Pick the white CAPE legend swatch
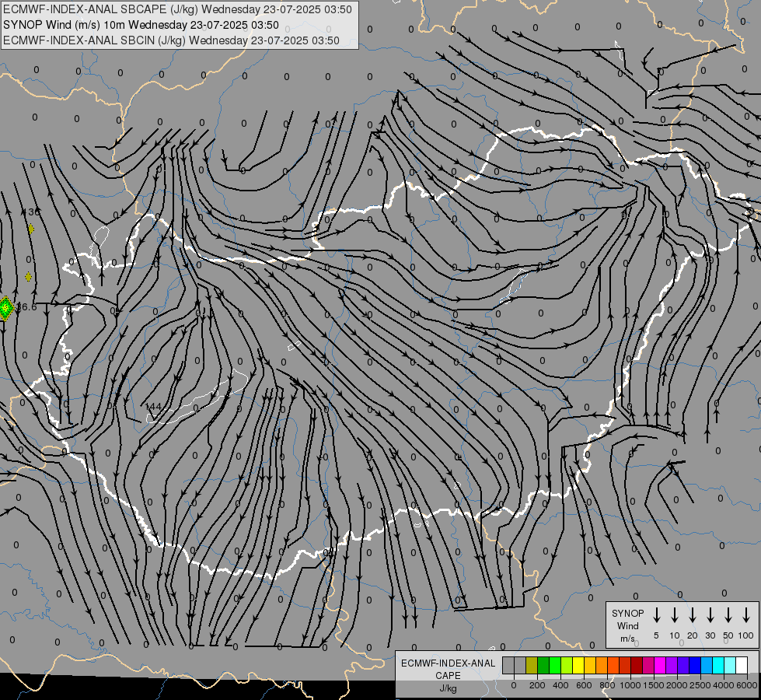This screenshot has height=700, width=761. coord(742,666)
